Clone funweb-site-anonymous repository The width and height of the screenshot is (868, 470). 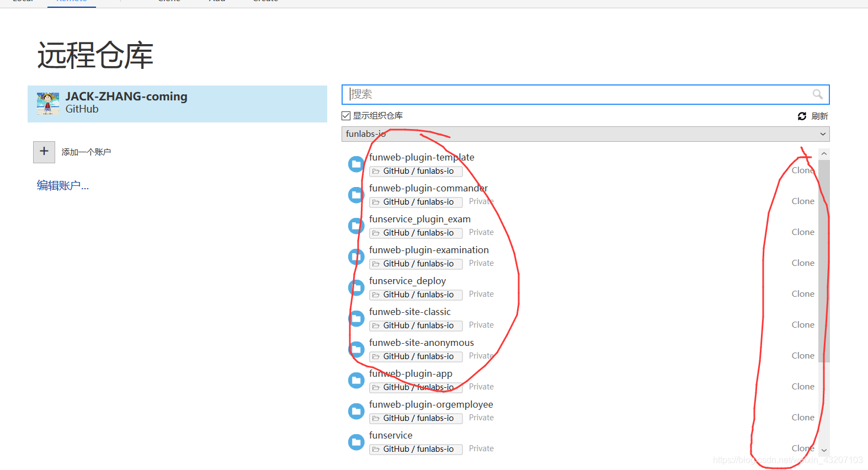pyautogui.click(x=803, y=356)
